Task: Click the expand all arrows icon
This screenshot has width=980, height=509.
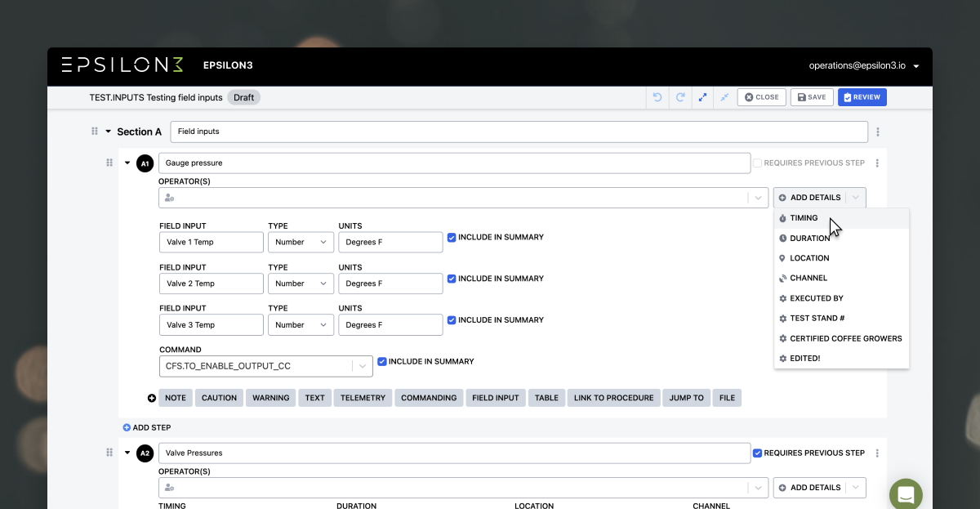Action: [x=702, y=97]
